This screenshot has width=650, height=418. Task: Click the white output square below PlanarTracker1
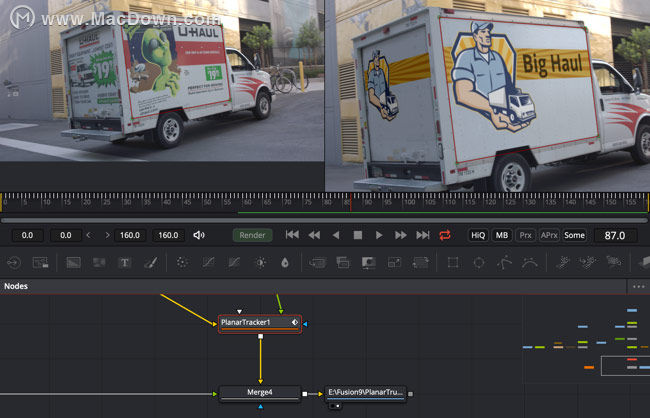(x=260, y=336)
